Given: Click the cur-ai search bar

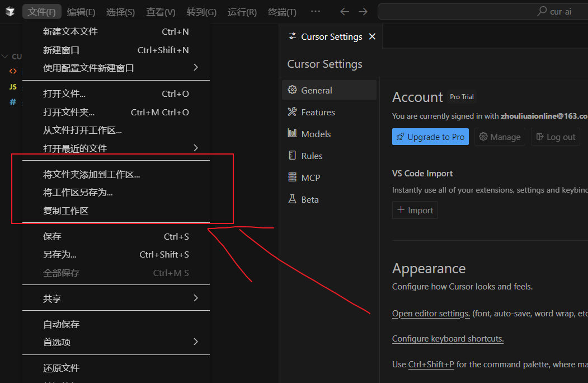Looking at the screenshot, I should [x=483, y=12].
